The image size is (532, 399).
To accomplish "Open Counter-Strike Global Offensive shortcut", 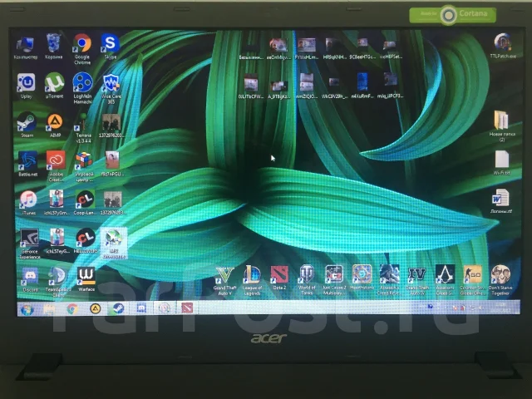I will (x=472, y=280).
